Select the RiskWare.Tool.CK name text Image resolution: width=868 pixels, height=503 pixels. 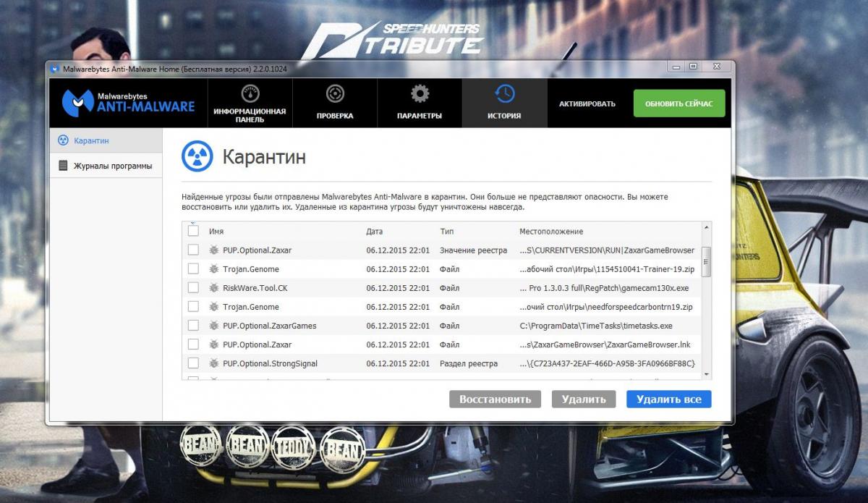point(255,288)
